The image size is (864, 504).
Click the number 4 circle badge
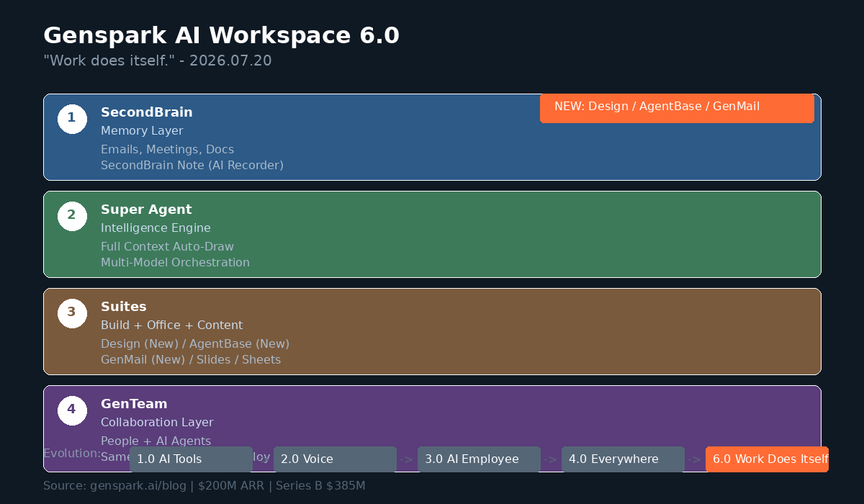[72, 410]
